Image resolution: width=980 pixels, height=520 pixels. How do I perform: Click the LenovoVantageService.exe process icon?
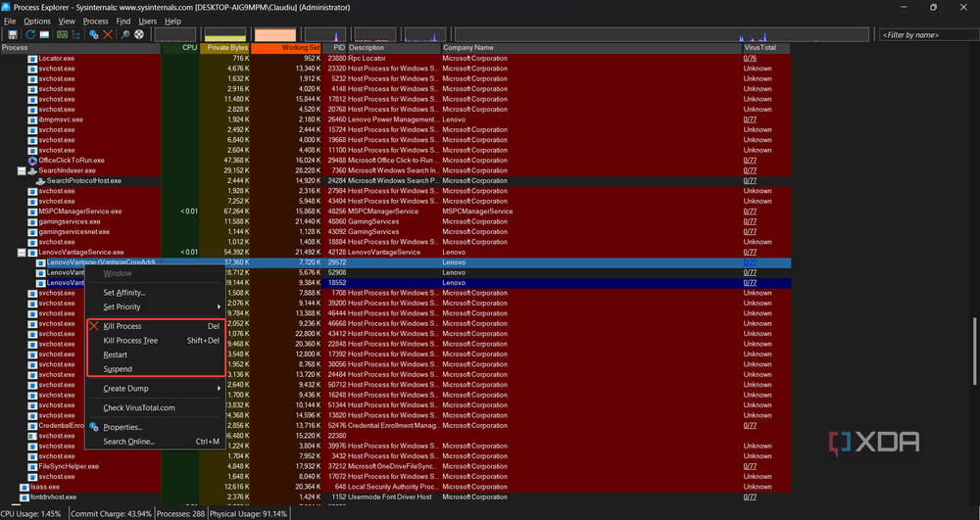[32, 253]
